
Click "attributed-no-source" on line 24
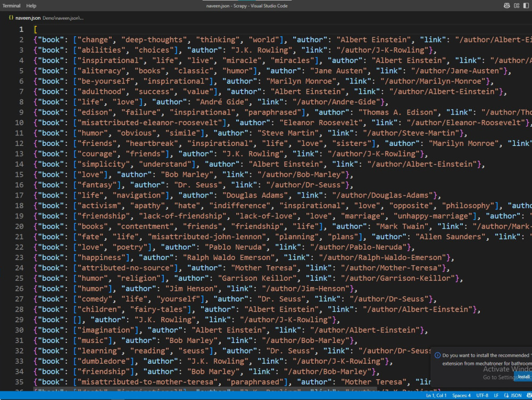coord(126,268)
